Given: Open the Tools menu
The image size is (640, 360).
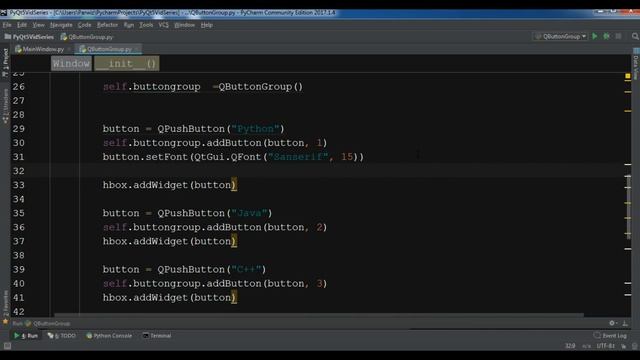Looking at the screenshot, I should point(146,25).
